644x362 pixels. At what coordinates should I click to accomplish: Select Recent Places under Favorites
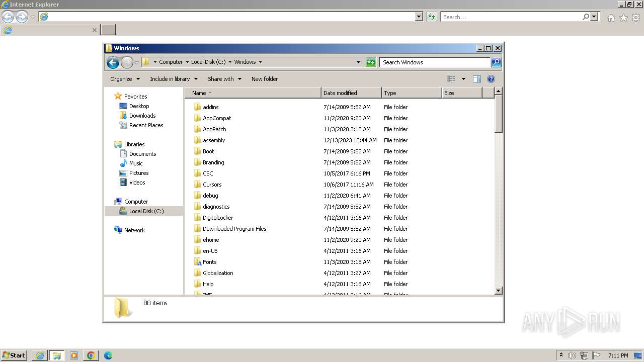coord(146,125)
